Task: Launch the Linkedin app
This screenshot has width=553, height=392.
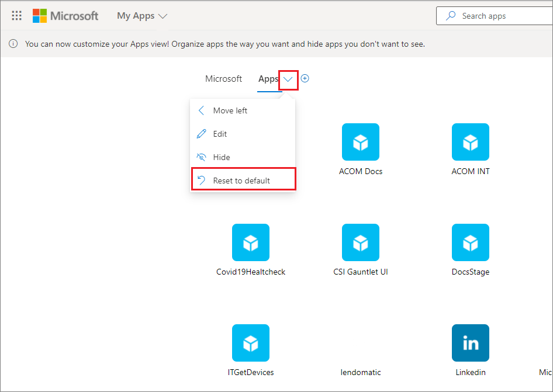Action: 471,343
